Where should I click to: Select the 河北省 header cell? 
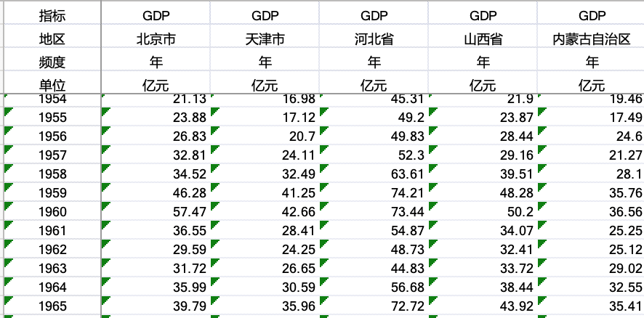coord(374,39)
